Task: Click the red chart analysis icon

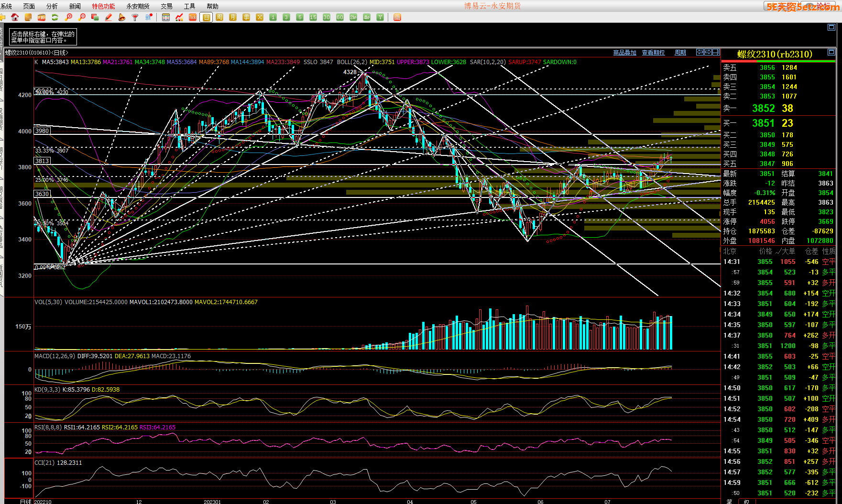Action: click(x=179, y=17)
